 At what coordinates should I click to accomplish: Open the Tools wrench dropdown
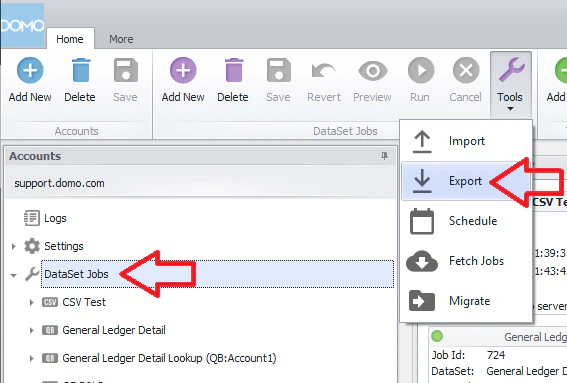click(510, 84)
